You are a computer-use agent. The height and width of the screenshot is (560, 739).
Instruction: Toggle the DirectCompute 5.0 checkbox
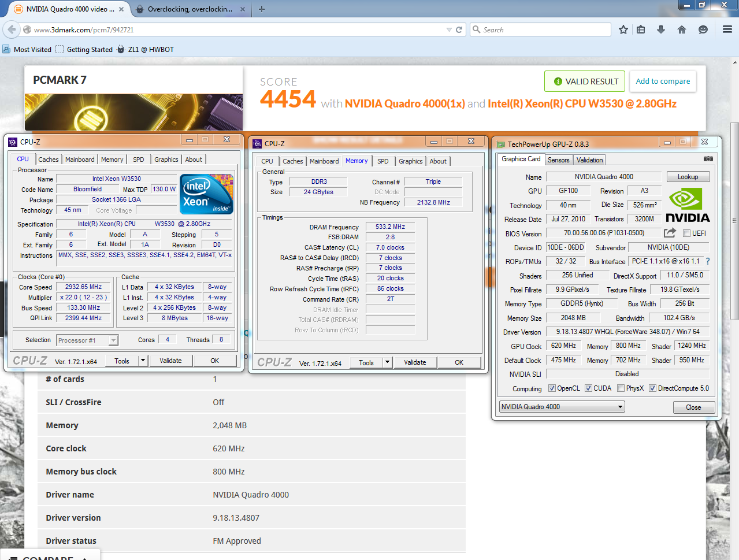pyautogui.click(x=652, y=388)
